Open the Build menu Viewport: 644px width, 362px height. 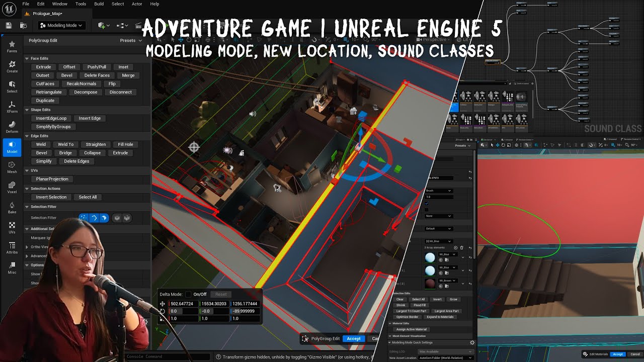(99, 4)
